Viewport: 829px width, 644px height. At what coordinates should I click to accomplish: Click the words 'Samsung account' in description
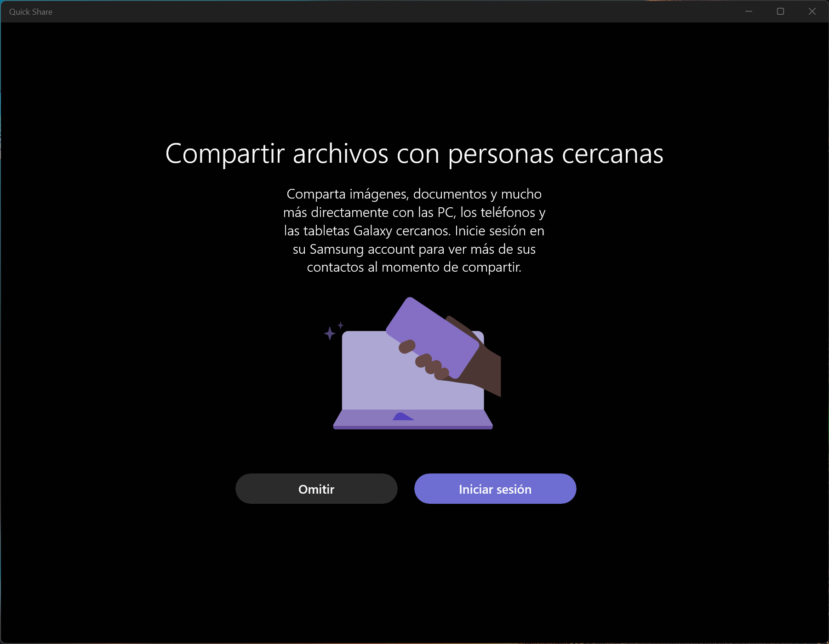point(362,249)
